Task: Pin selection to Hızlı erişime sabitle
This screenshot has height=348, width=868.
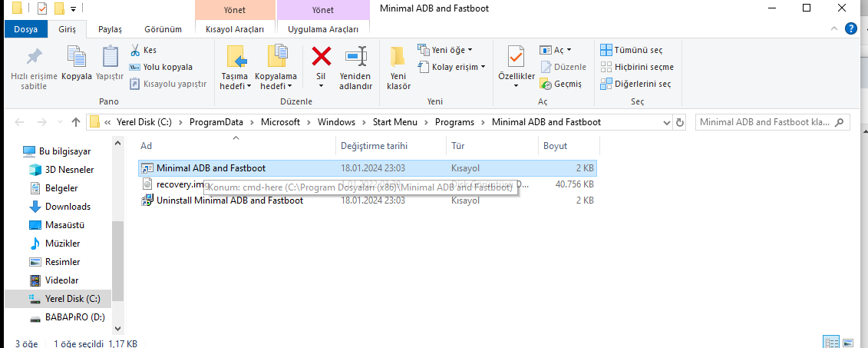Action: (x=34, y=68)
